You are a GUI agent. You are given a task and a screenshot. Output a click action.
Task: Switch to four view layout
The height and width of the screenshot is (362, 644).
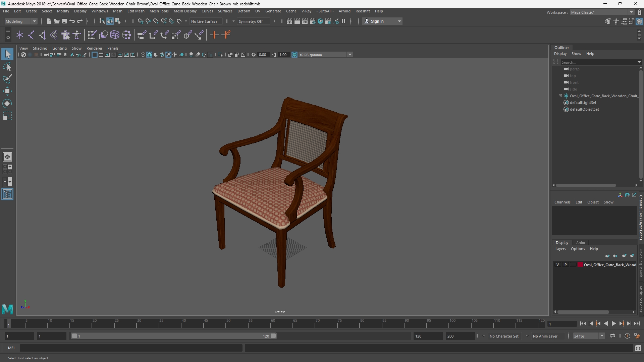[7, 169]
